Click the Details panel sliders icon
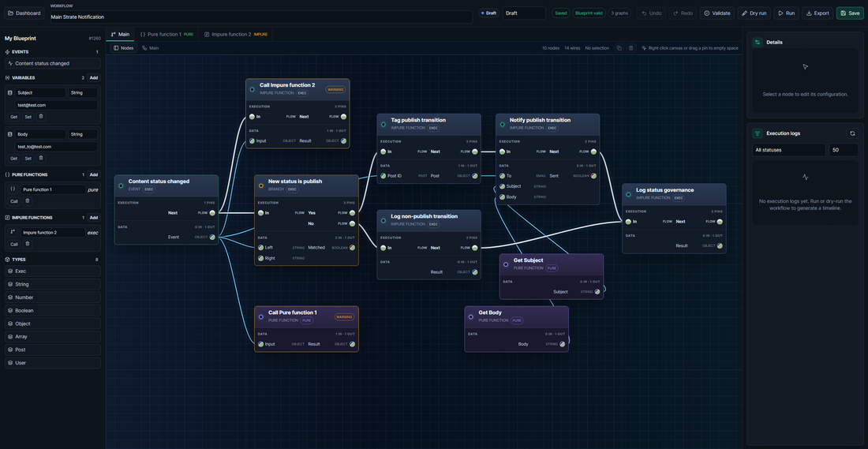Image resolution: width=868 pixels, height=449 pixels. [758, 42]
